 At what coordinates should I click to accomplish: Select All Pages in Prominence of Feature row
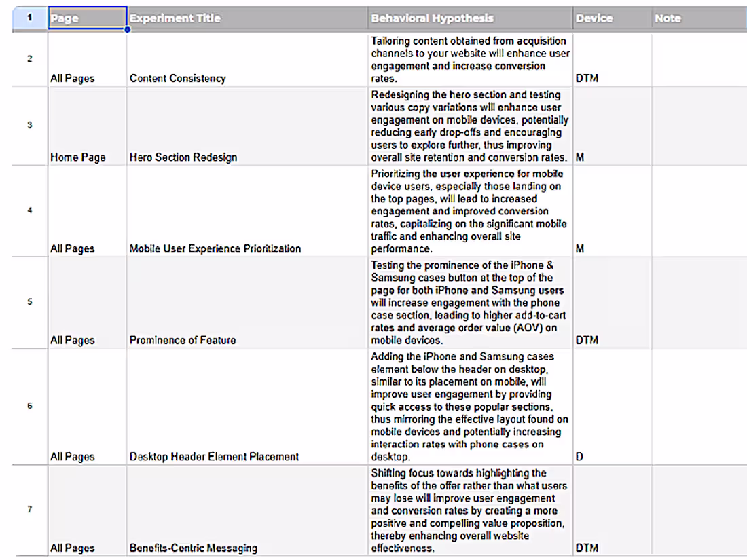[x=87, y=302]
